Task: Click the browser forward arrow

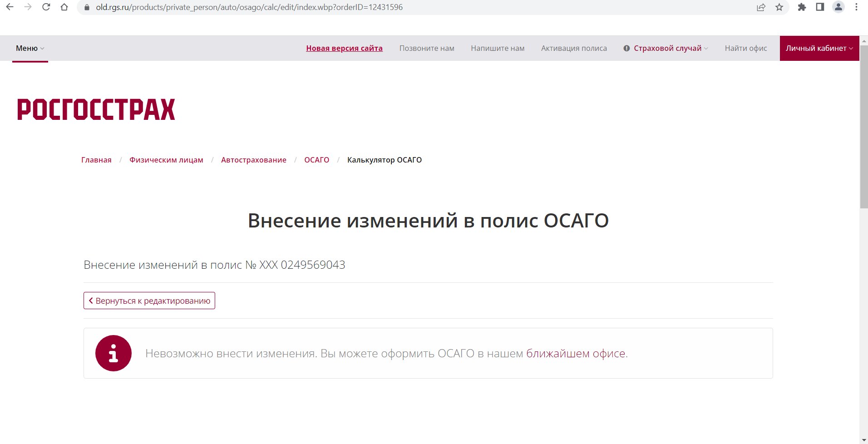Action: point(28,7)
